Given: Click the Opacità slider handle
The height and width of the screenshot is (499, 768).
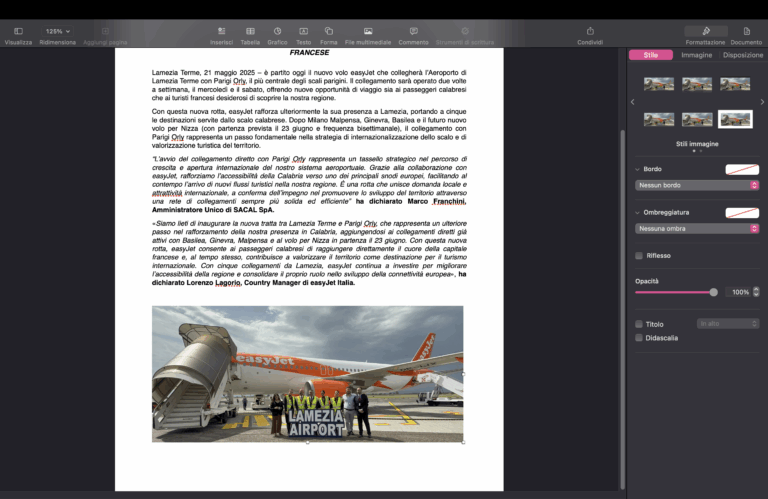Looking at the screenshot, I should 714,292.
